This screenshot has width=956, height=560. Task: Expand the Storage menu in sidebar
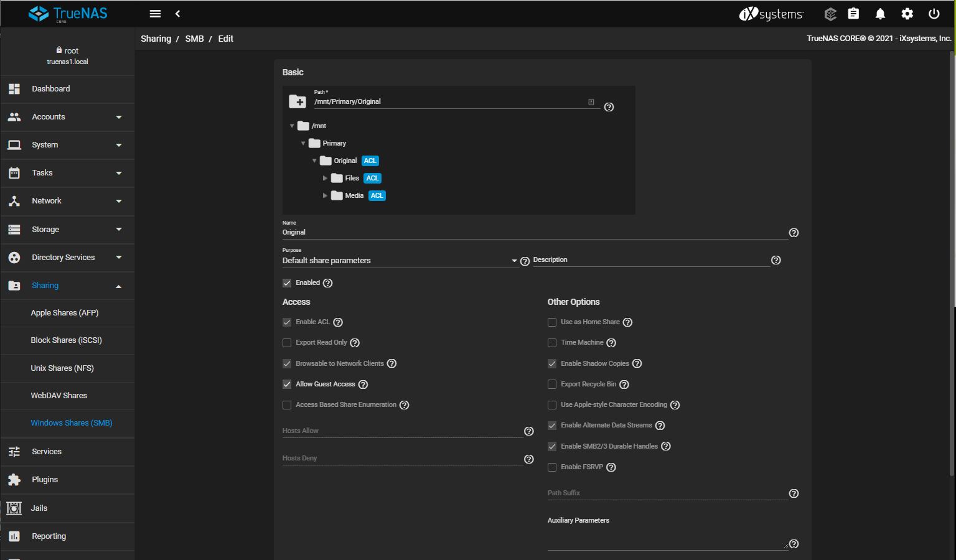click(x=67, y=230)
